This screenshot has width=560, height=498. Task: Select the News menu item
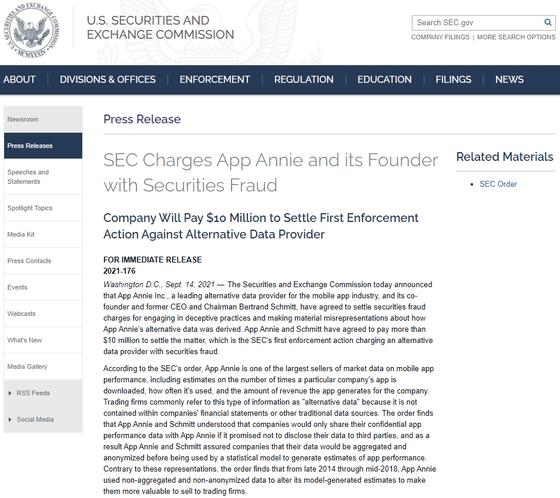[509, 79]
